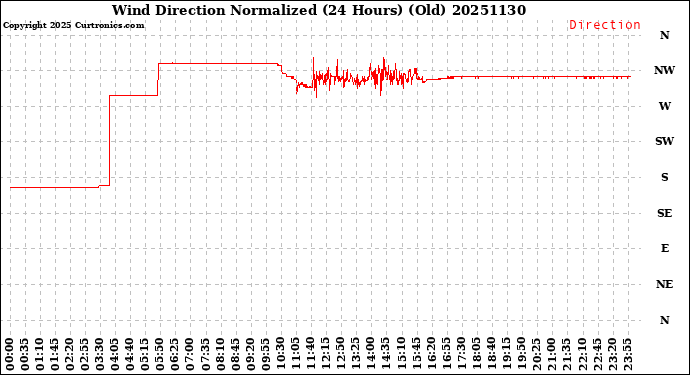Viewport: 690px width, 375px height.
Task: Click the '11:40' time label
Action: point(310,354)
